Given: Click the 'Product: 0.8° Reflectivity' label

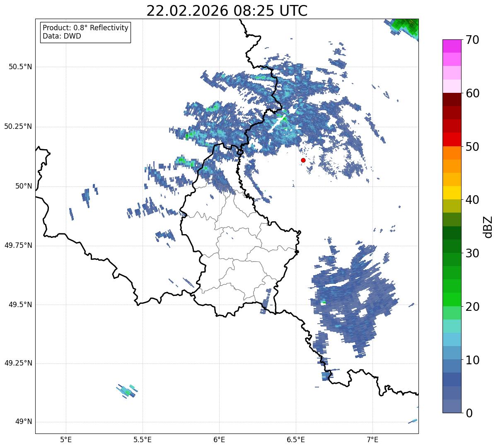Looking at the screenshot, I should tap(86, 28).
